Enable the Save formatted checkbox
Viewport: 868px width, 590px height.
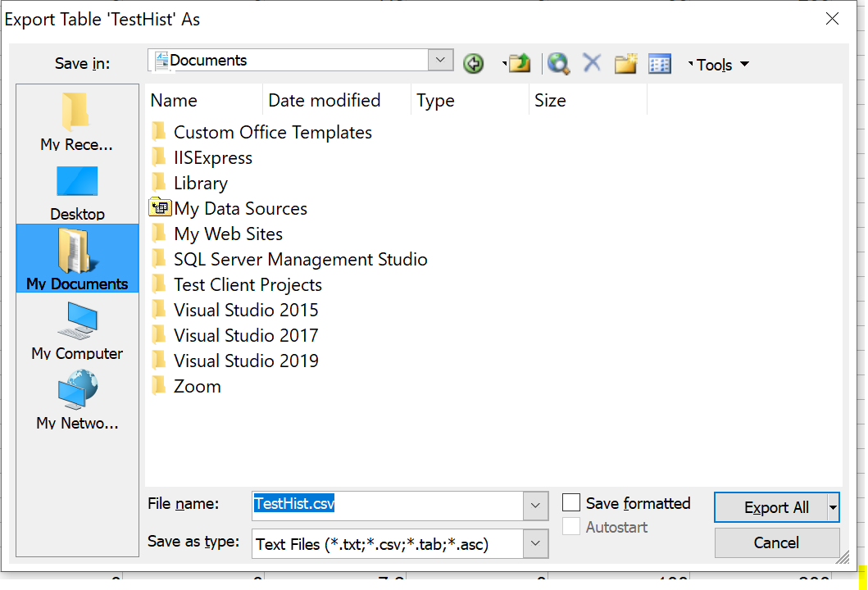pyautogui.click(x=571, y=502)
